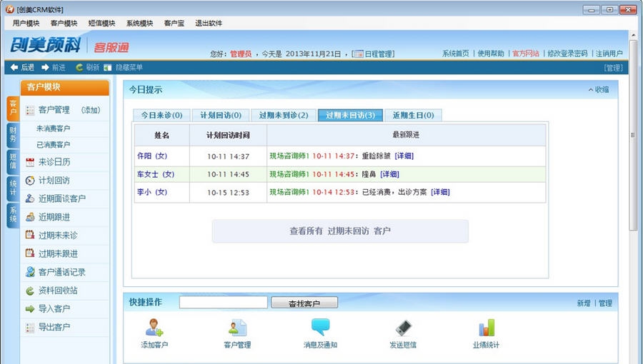Image resolution: width=643 pixels, height=364 pixels.
Task: Click the 退出软件 menu item
Action: [x=209, y=24]
